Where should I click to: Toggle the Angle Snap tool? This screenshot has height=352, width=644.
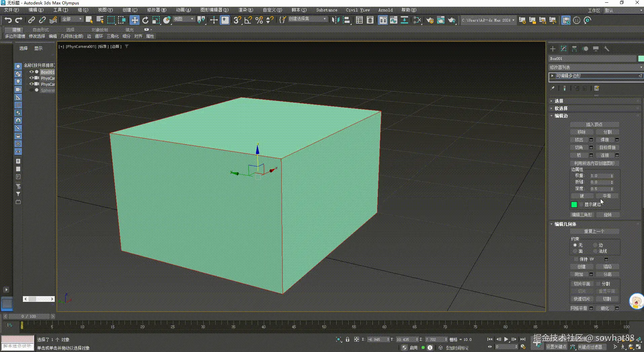pos(248,20)
